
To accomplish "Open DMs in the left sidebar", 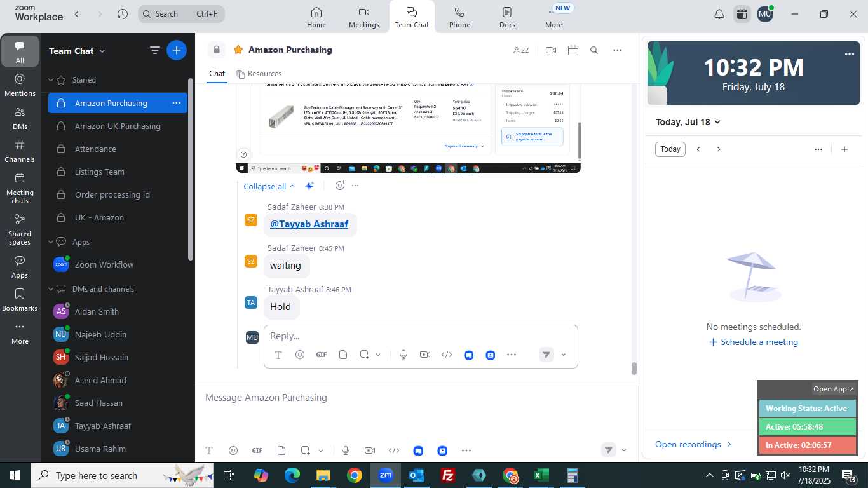I will coord(20,118).
